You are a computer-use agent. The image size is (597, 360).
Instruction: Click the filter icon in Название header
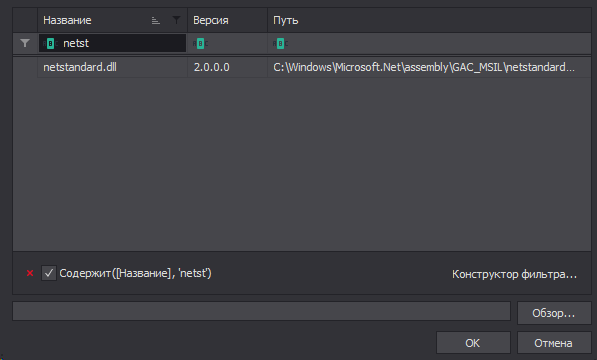tap(176, 20)
